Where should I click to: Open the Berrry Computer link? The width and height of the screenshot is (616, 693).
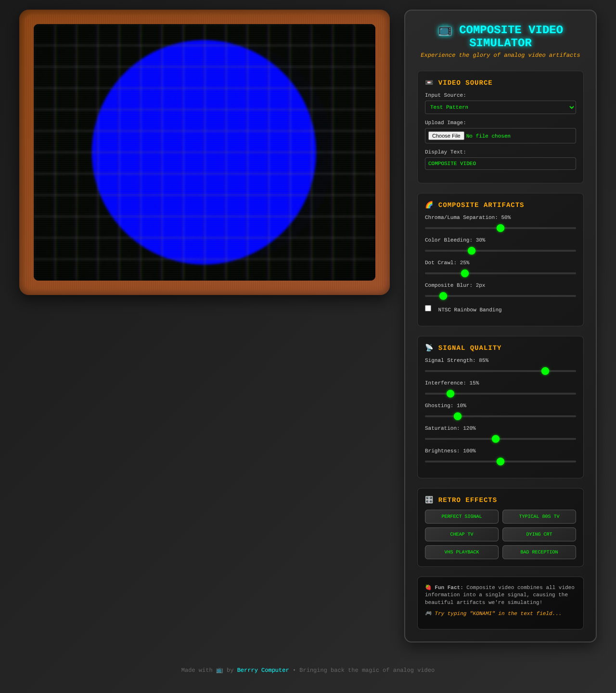coord(263,670)
